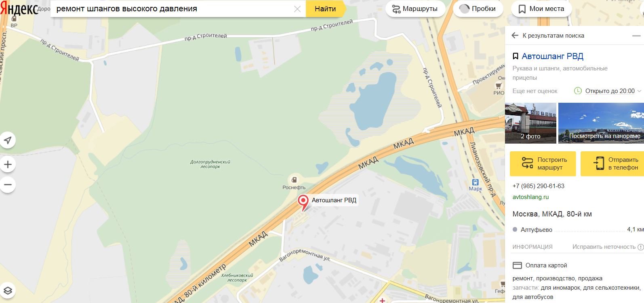Go back К результатам поиска
The width and height of the screenshot is (644, 303).
[548, 36]
